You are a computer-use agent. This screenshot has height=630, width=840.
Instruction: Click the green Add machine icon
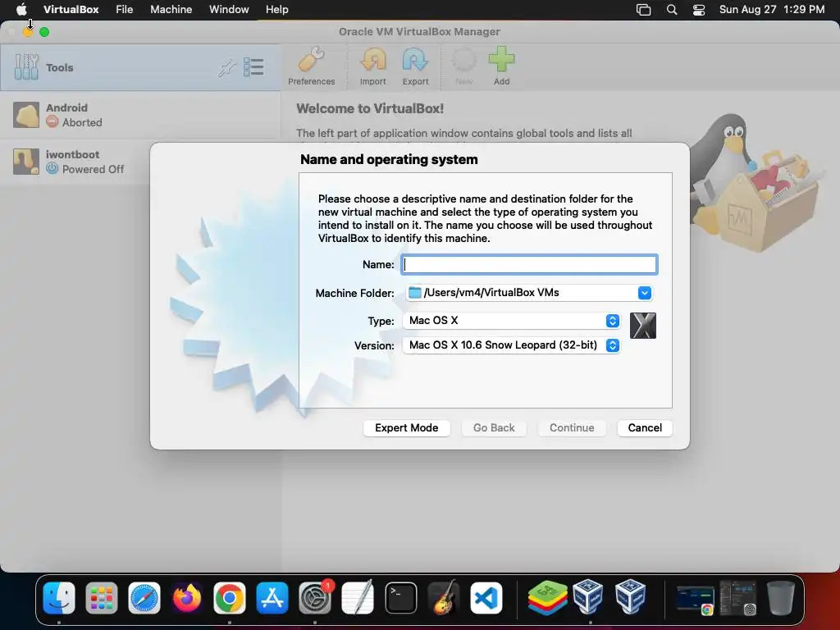501,66
